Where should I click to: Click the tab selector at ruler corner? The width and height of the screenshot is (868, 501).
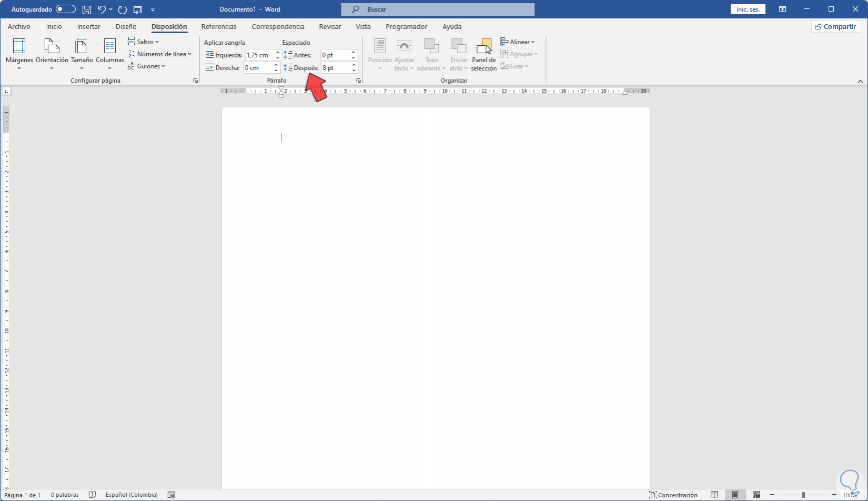pos(6,92)
